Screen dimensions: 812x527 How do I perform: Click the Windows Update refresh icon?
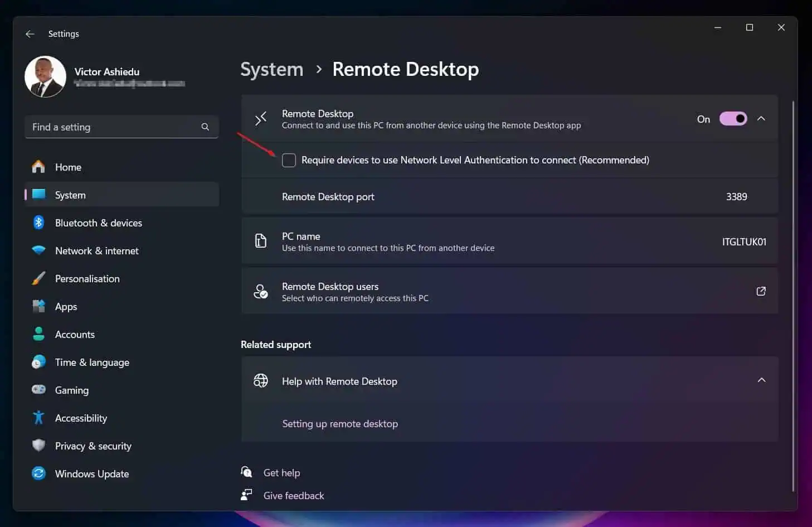[x=38, y=473]
